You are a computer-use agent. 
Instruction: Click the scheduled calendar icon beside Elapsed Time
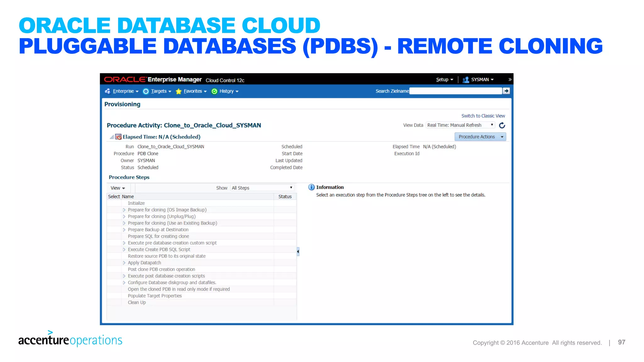[x=118, y=137]
